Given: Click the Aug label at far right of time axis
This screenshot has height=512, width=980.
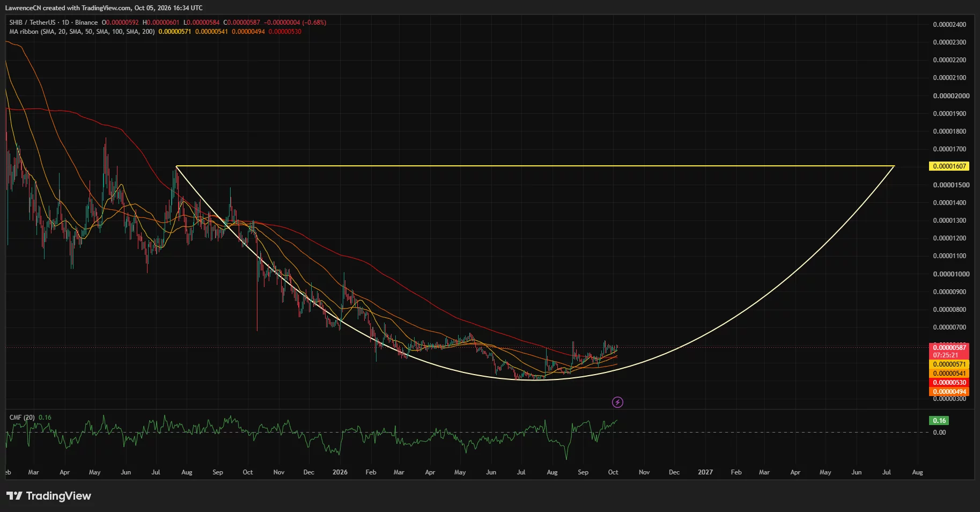Looking at the screenshot, I should click(918, 472).
